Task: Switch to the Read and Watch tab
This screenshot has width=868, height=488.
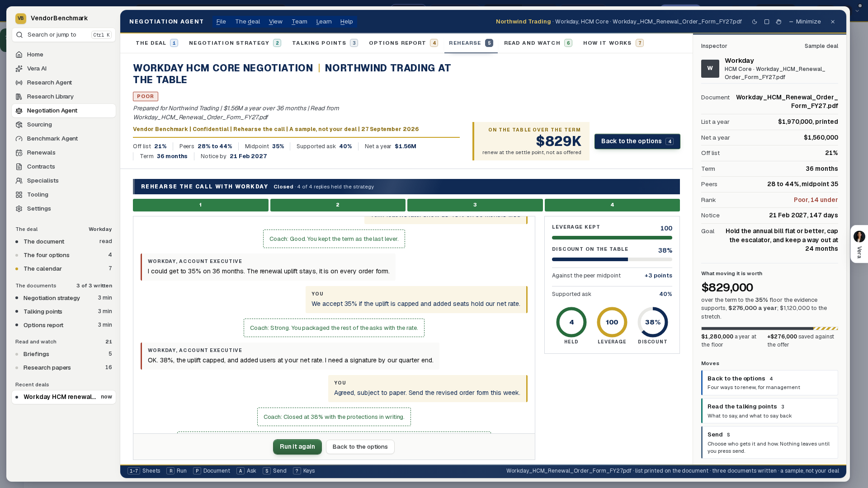Action: (x=538, y=43)
